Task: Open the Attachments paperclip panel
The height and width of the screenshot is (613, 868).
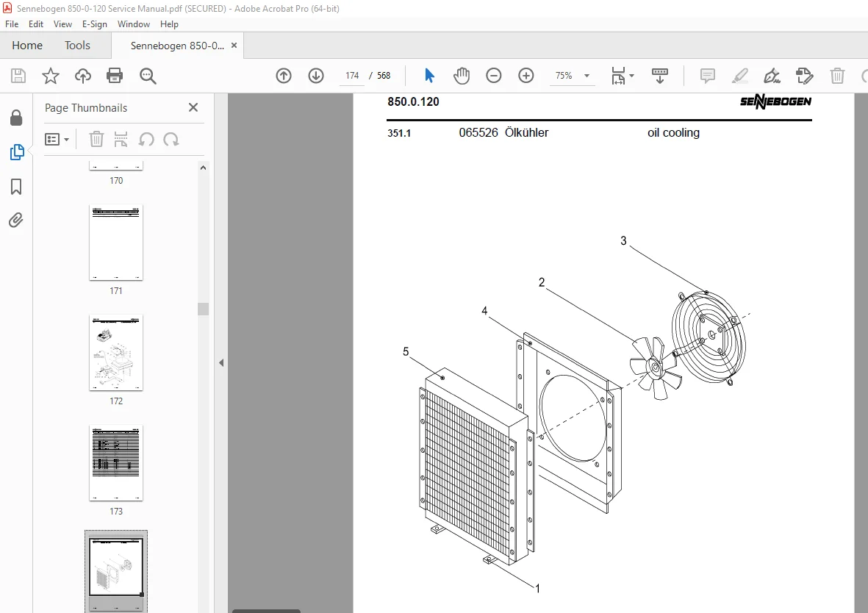Action: 16,221
